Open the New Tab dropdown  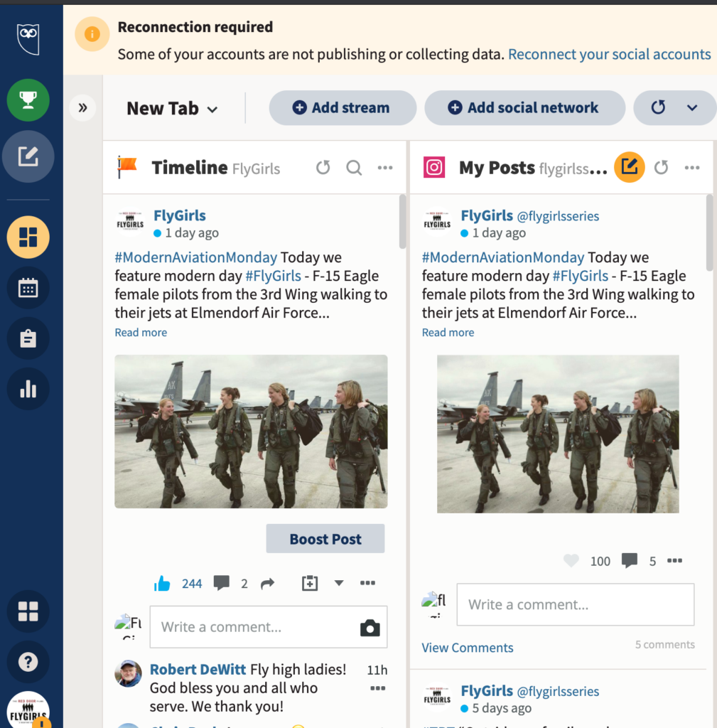pos(172,109)
